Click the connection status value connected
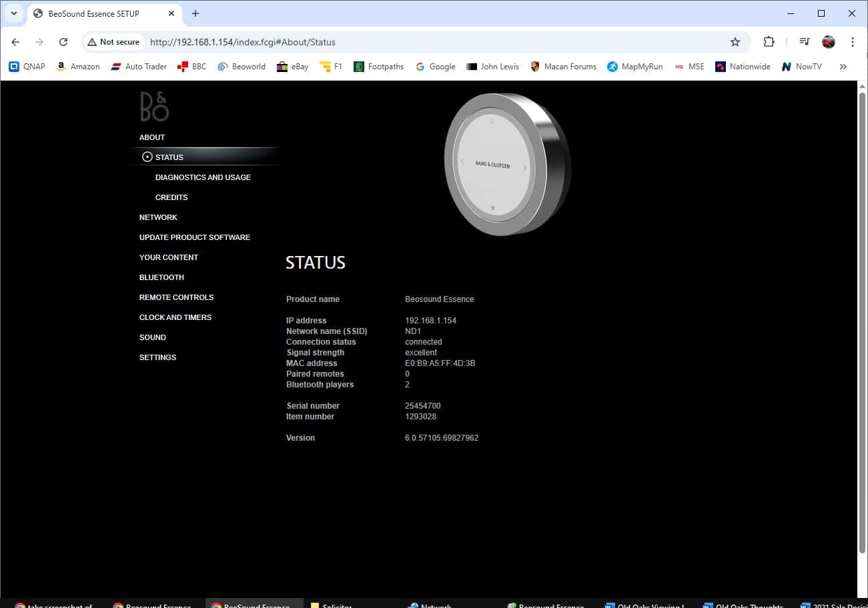The image size is (868, 608). pos(424,342)
